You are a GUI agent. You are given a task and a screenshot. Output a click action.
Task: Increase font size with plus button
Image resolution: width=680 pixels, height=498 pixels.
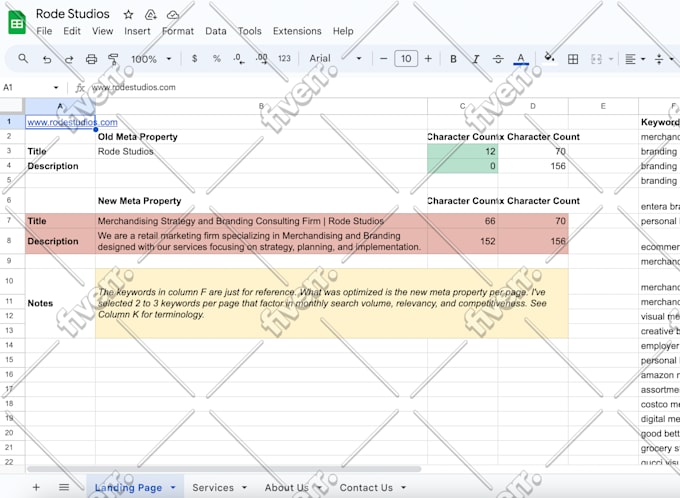(x=428, y=59)
